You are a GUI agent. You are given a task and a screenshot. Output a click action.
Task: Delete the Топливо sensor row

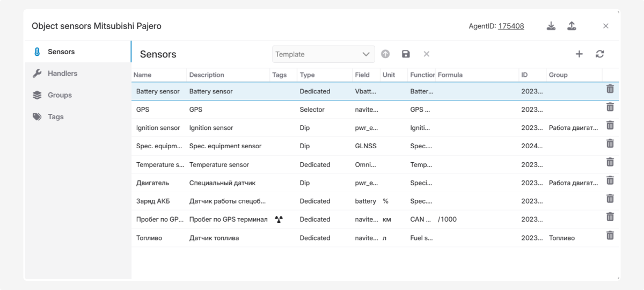610,235
